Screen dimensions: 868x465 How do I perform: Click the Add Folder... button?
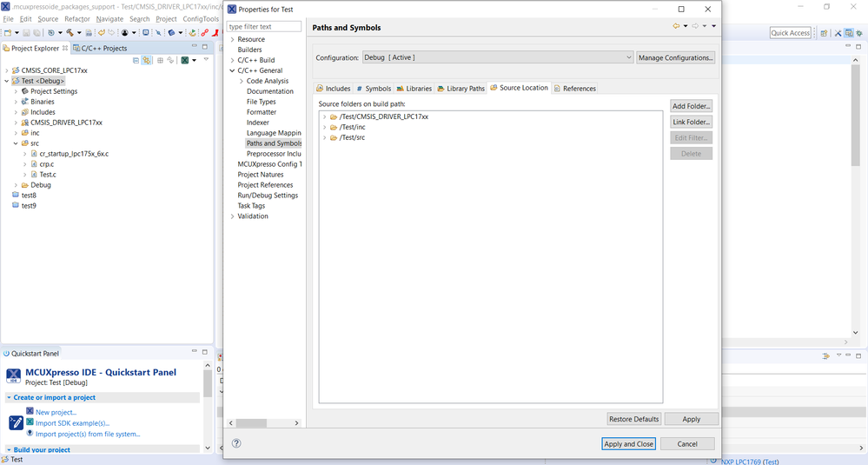click(x=691, y=106)
